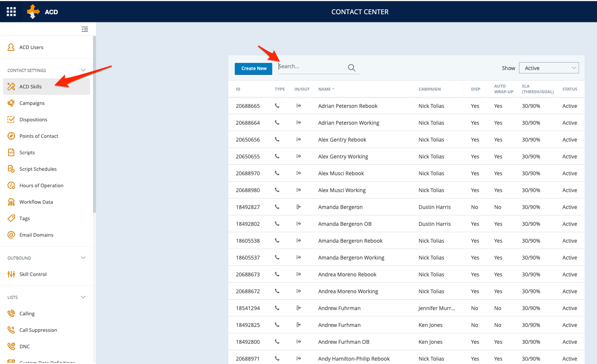
Task: Click phone type icon for Amanda Bergeron
Action: click(x=277, y=207)
